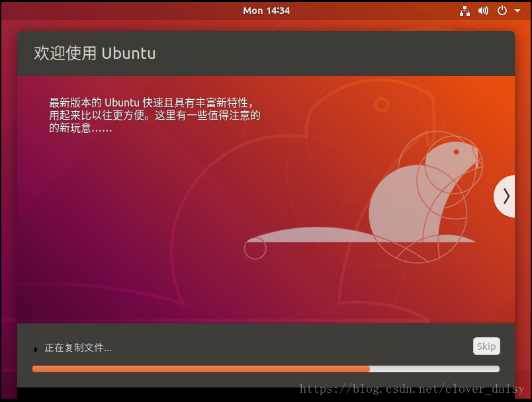Click the 正在复制文件... status text
Image resolution: width=532 pixels, height=402 pixels.
[78, 348]
